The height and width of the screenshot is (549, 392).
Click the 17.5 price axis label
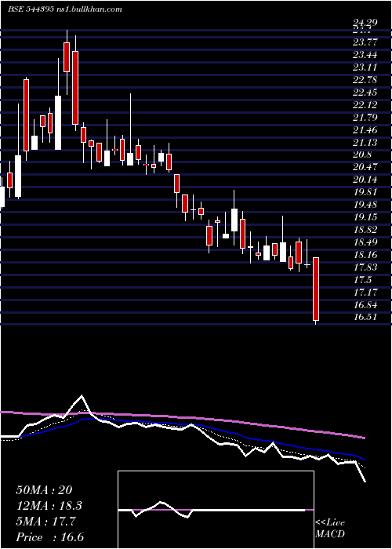[x=362, y=280]
